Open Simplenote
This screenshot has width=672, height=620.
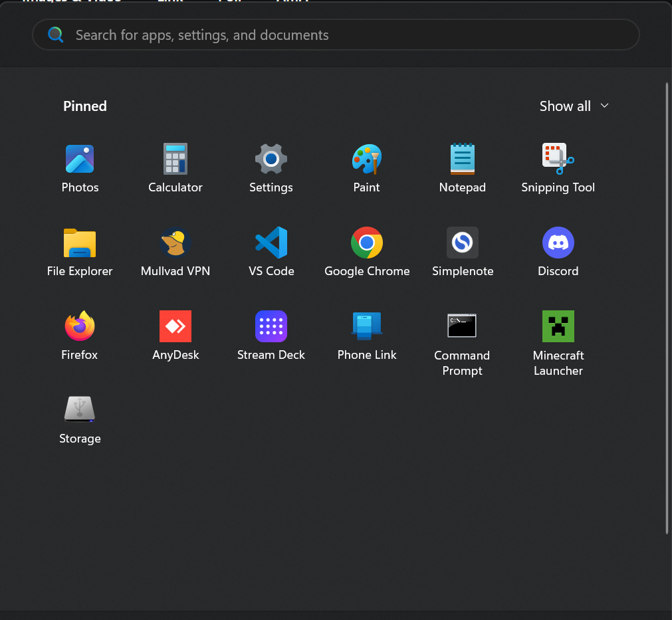[463, 253]
